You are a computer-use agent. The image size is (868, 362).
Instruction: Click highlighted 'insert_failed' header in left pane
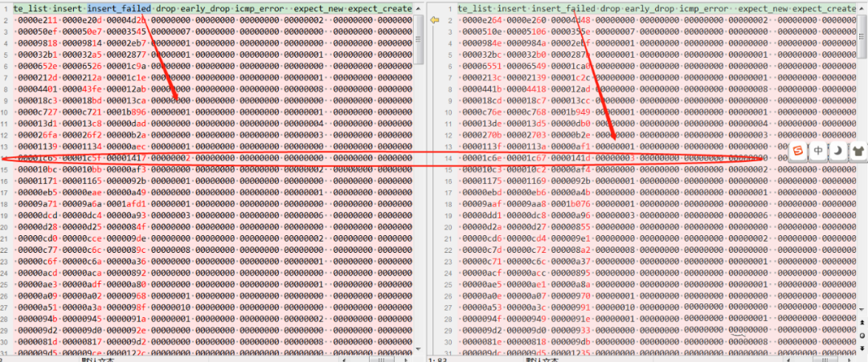point(119,9)
